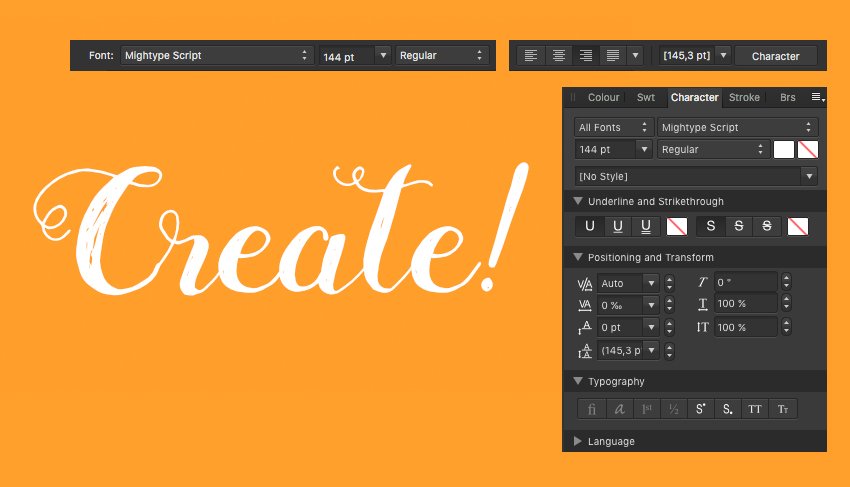
Task: Click the kerning stepper
Action: coord(669,283)
